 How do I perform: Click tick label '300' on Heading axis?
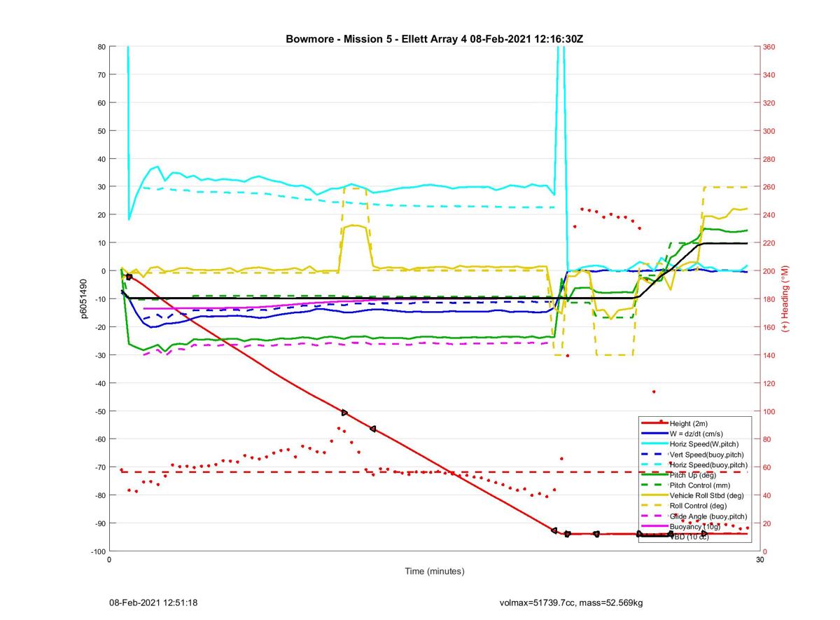click(769, 131)
